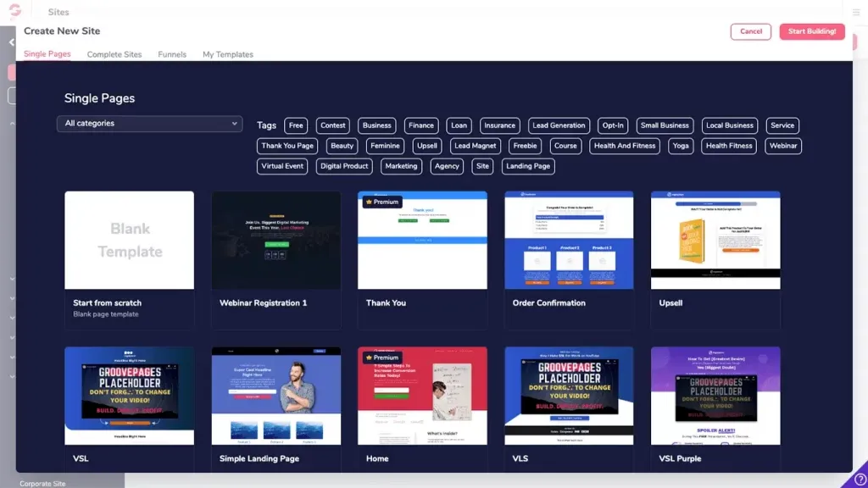868x488 pixels.
Task: Filter by the Business tag
Action: click(377, 125)
